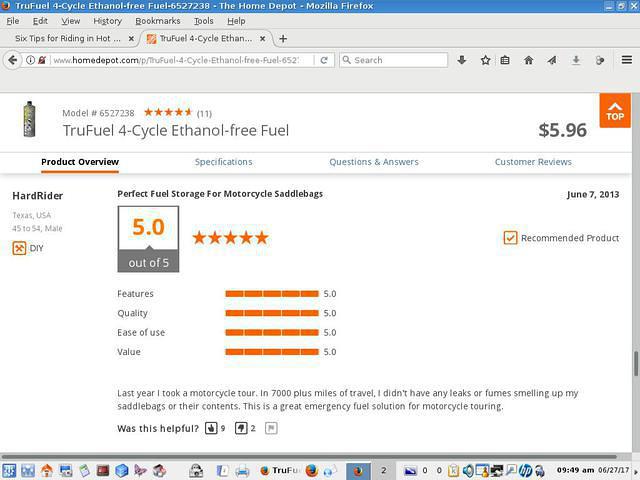Viewport: 640px width, 480px height.
Task: Open the Help menu
Action: [x=236, y=21]
